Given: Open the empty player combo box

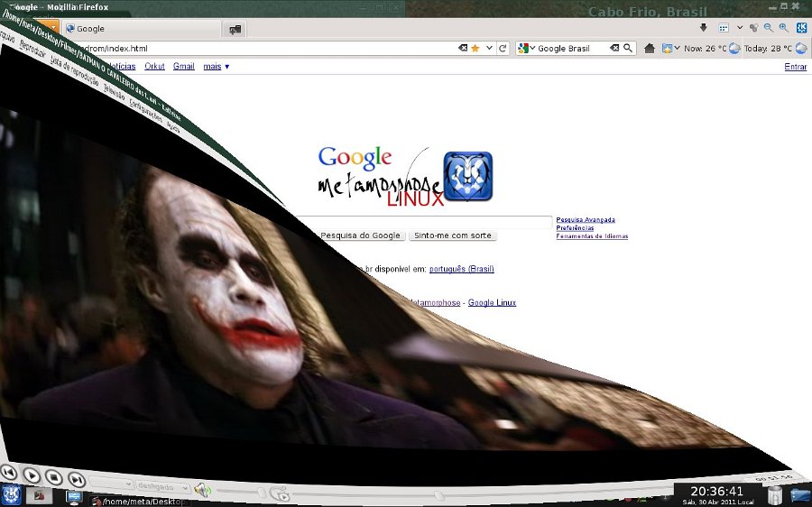Looking at the screenshot, I should click(111, 484).
